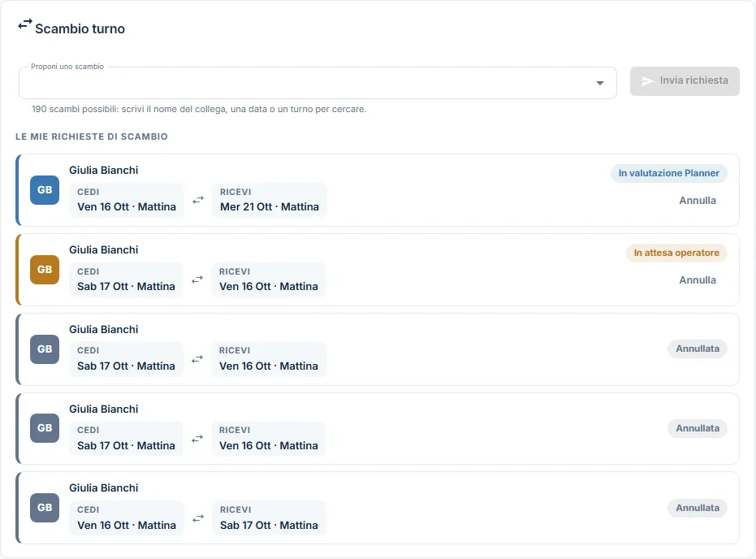Click RICEVI Sab 17 Ott box in last request
Image resolution: width=756 pixels, height=559 pixels.
coord(269,518)
